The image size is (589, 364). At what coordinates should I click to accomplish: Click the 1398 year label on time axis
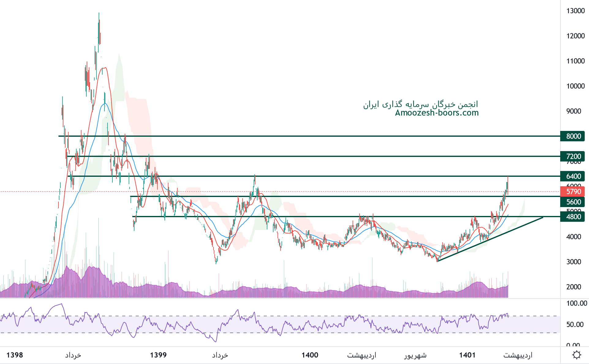pyautogui.click(x=15, y=355)
